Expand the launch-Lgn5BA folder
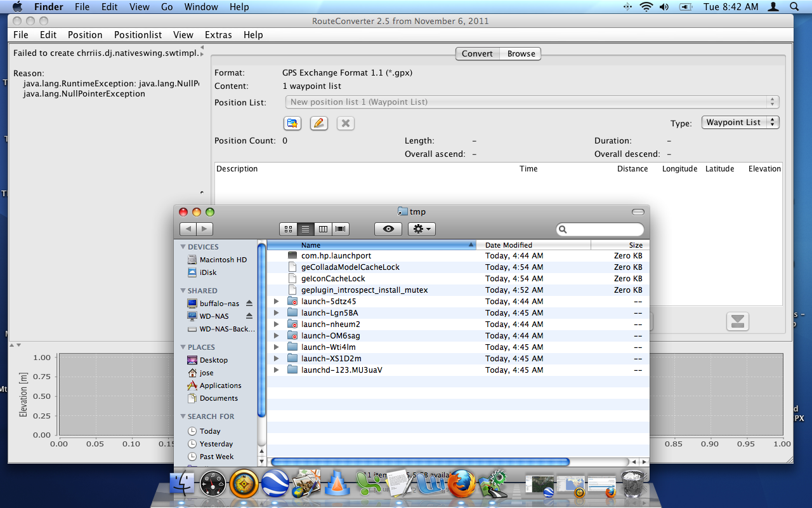This screenshot has width=812, height=508. [276, 313]
